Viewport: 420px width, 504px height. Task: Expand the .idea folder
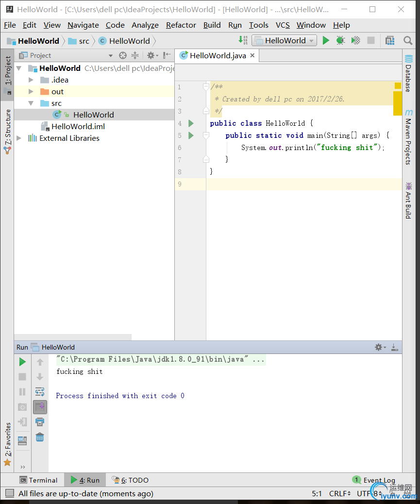31,80
